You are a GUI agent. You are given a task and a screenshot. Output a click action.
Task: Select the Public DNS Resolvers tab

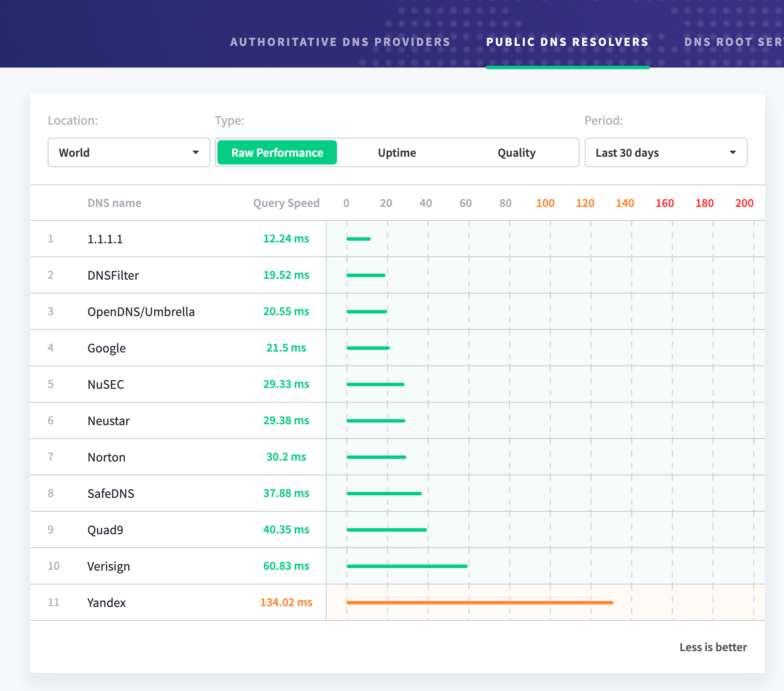click(567, 42)
